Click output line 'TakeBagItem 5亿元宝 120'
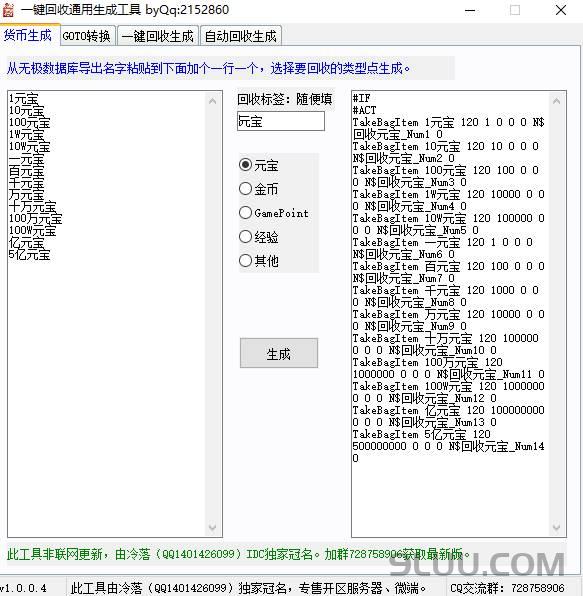 tap(421, 434)
